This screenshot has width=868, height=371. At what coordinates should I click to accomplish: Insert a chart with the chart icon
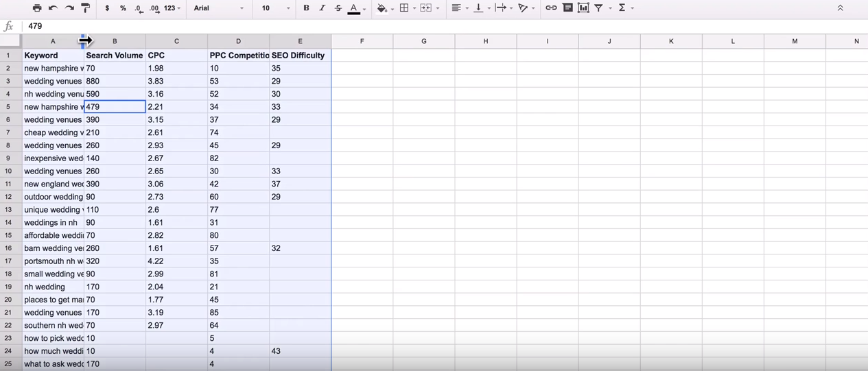click(583, 8)
